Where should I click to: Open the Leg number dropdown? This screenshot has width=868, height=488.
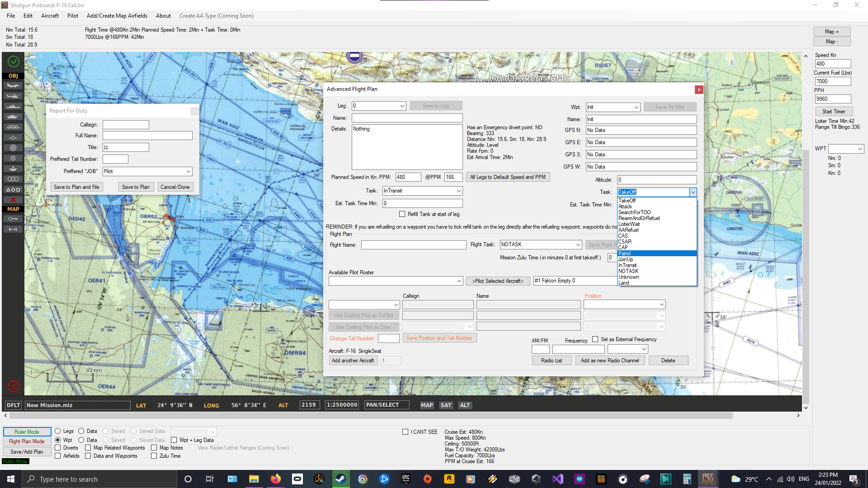pos(402,105)
